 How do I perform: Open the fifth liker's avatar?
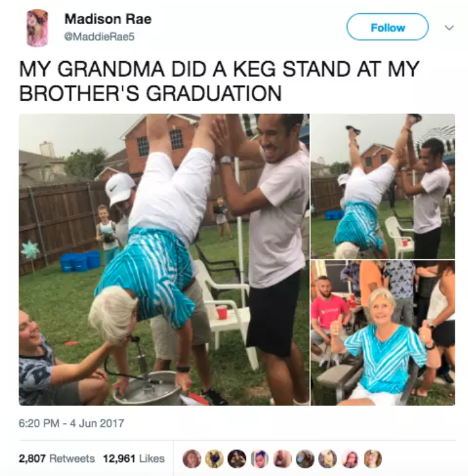click(x=283, y=459)
